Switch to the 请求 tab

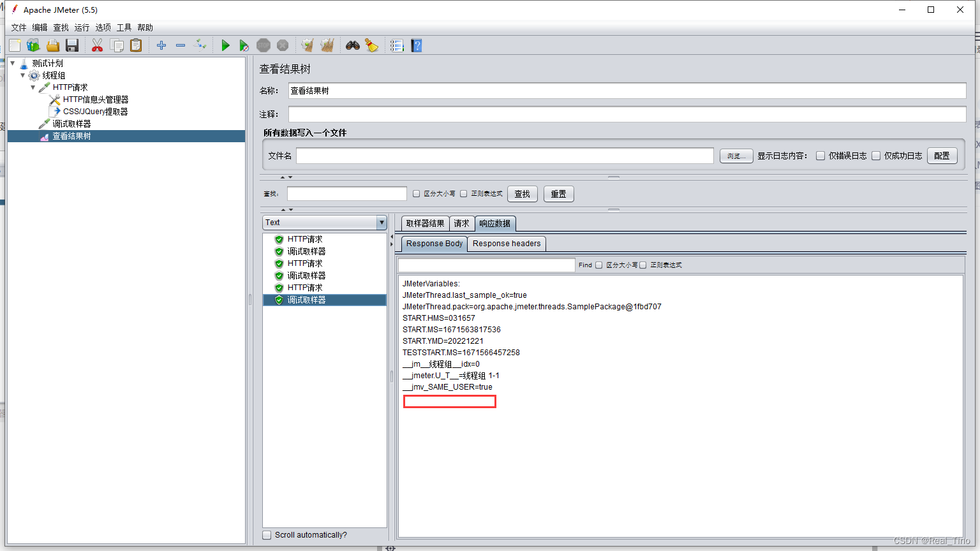pyautogui.click(x=462, y=224)
